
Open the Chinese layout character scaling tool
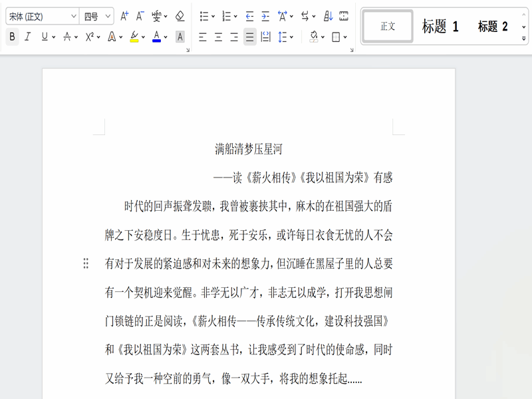[282, 16]
